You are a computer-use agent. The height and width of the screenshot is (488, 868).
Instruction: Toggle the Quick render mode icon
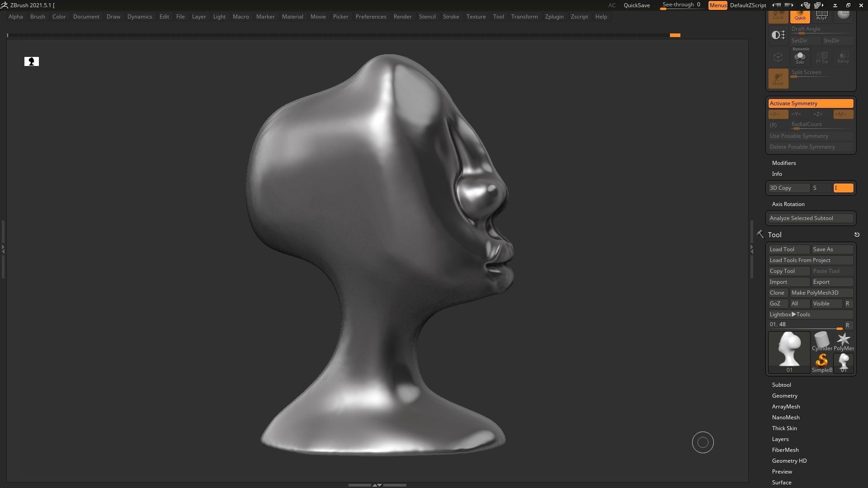click(800, 16)
